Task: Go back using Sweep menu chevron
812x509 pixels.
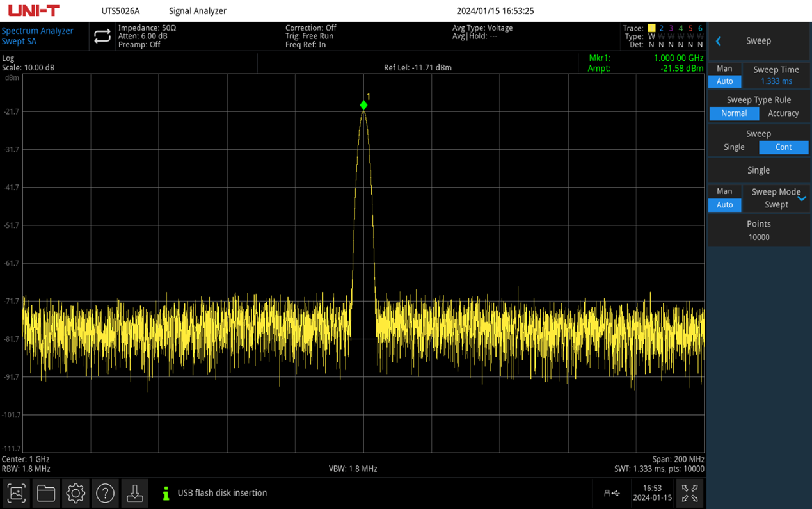Action: [x=719, y=41]
